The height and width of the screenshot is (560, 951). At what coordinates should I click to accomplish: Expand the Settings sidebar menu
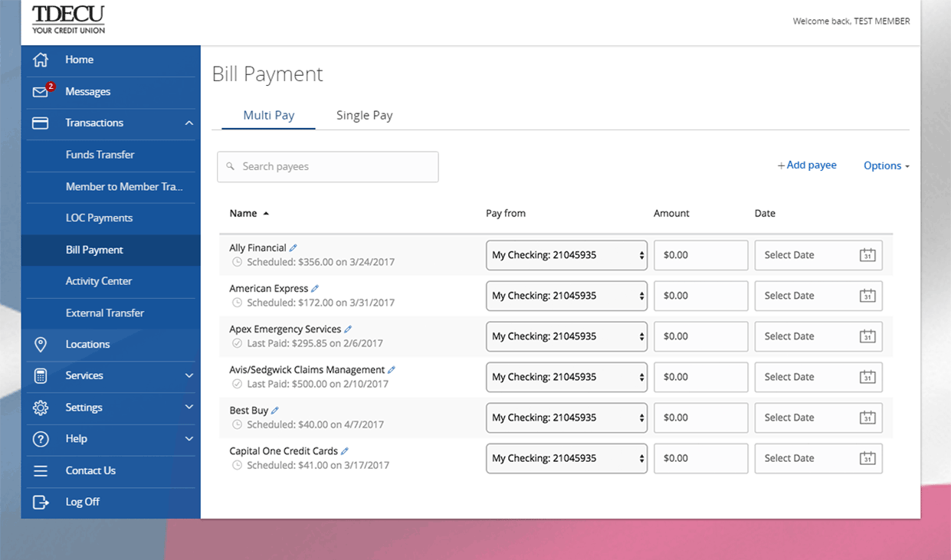(x=189, y=408)
